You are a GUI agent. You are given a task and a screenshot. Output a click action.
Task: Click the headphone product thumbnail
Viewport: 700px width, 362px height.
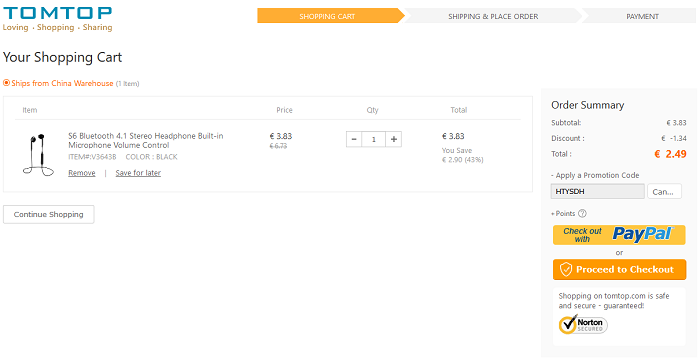click(38, 154)
